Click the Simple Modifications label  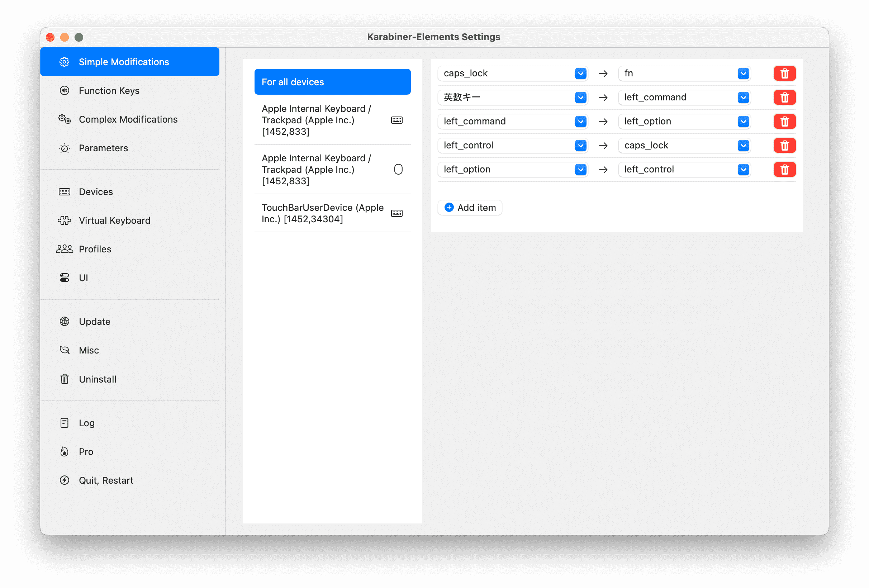[x=124, y=62]
